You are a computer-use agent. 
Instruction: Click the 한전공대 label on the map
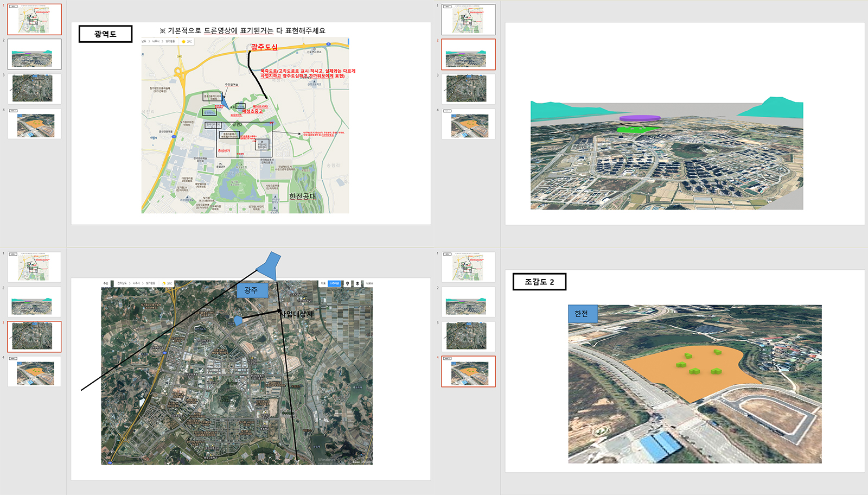(302, 196)
